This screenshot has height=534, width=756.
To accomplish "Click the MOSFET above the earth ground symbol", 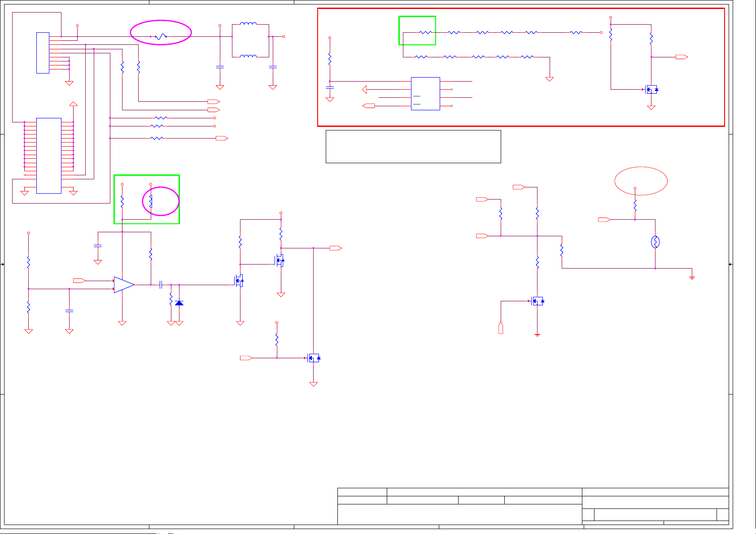I will click(x=538, y=301).
